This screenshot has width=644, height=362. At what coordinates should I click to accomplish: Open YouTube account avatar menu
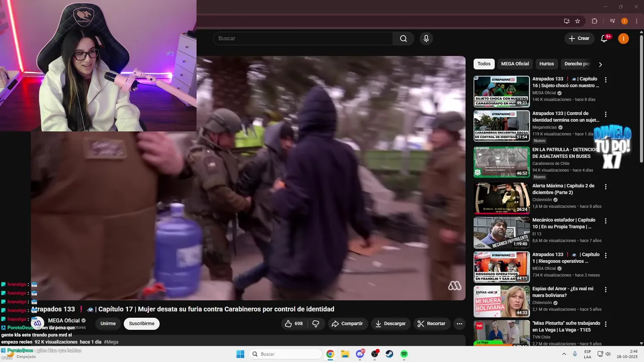click(623, 39)
